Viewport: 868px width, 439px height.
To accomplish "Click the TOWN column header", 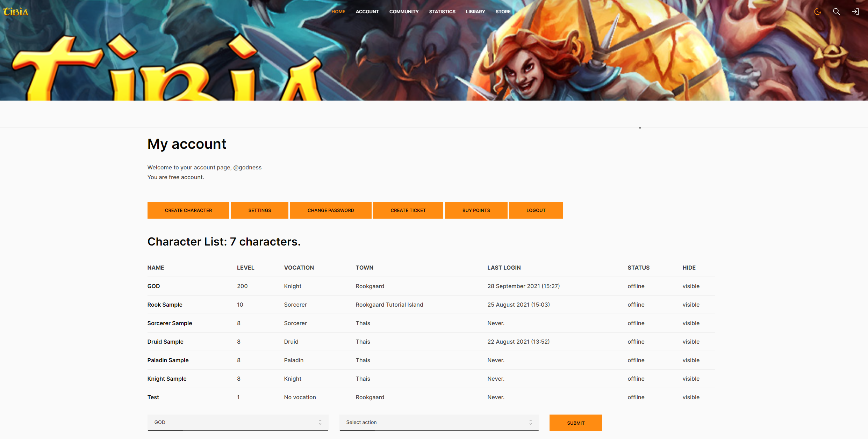I will click(x=365, y=268).
